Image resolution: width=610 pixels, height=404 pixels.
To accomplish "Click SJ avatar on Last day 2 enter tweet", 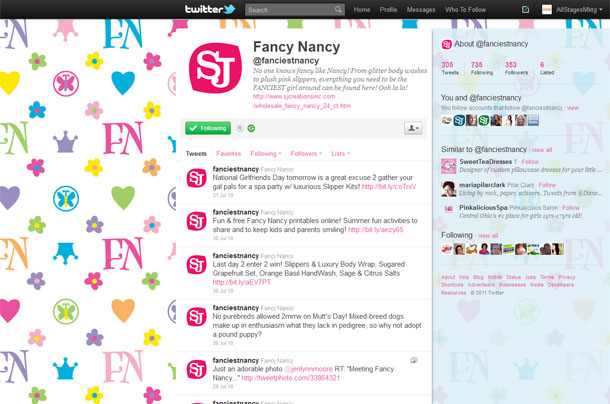I will coord(196,265).
